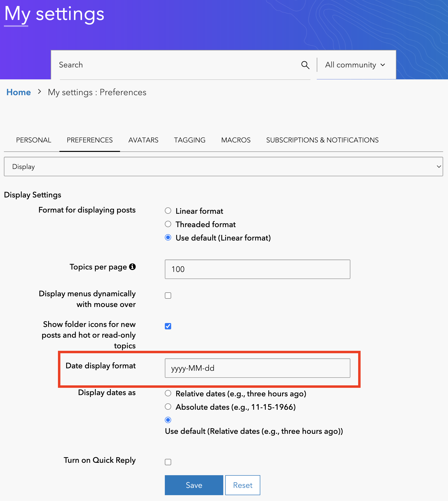448x501 pixels.
Task: Open the Avatars tab
Action: [143, 140]
